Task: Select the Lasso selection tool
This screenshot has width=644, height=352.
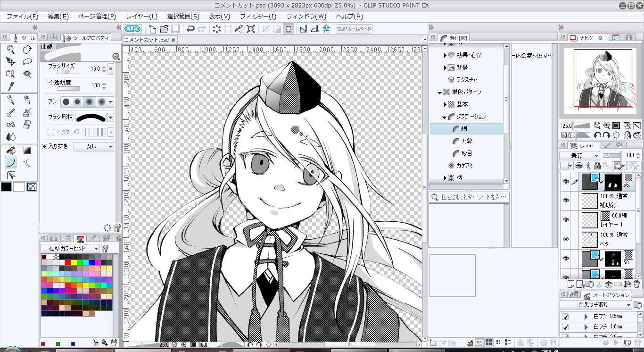Action: pos(27,61)
